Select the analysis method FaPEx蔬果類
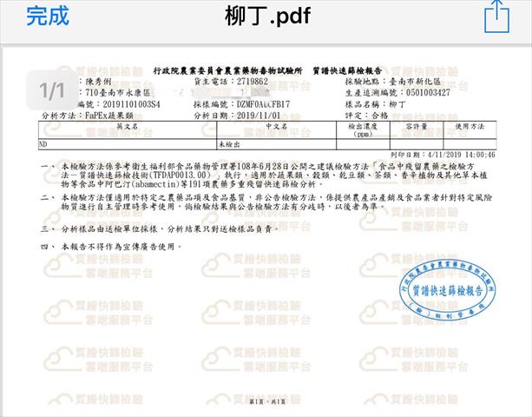Image resolution: width=532 pixels, height=417 pixels. (109, 116)
